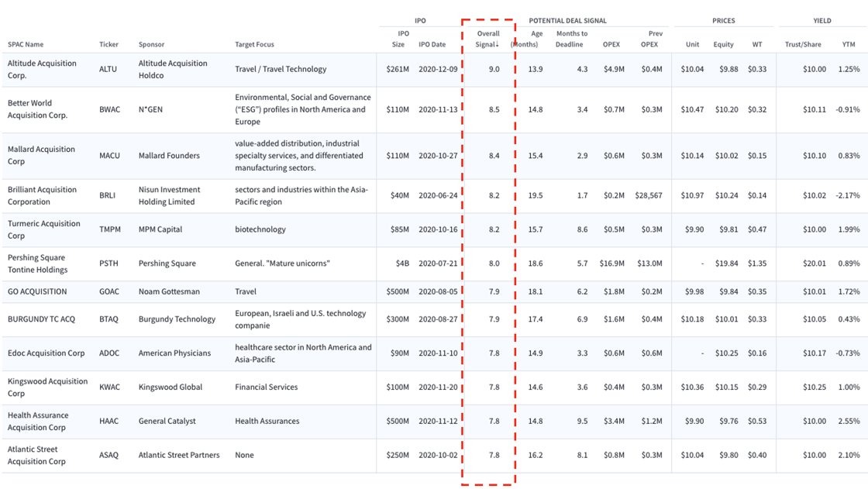Open Altitude Acquisition Corp. row
This screenshot has width=868, height=489.
[x=42, y=69]
